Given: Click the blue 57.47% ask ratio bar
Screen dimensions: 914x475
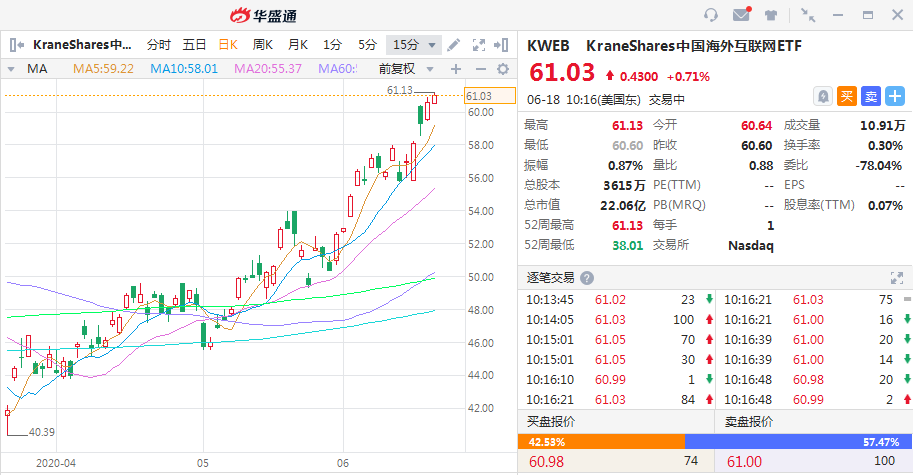Looking at the screenshot, I should [799, 442].
